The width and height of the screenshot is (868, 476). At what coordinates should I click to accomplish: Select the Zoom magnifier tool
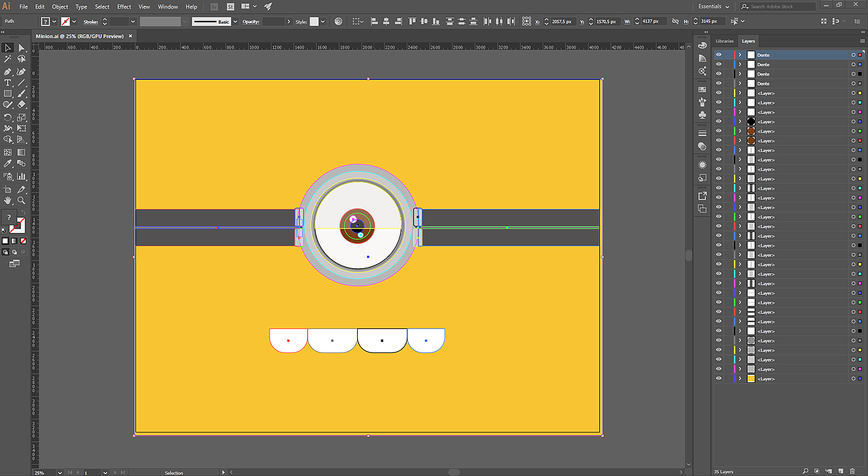(21, 200)
